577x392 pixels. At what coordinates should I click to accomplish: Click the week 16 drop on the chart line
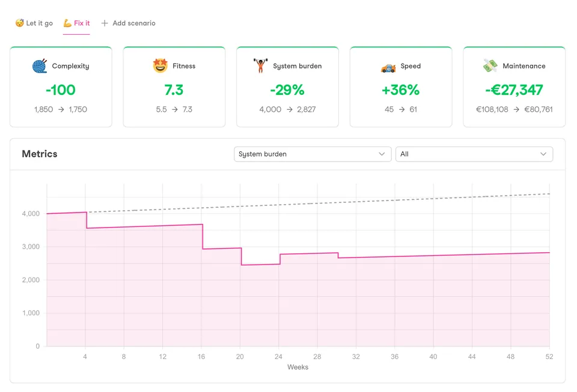click(x=203, y=237)
